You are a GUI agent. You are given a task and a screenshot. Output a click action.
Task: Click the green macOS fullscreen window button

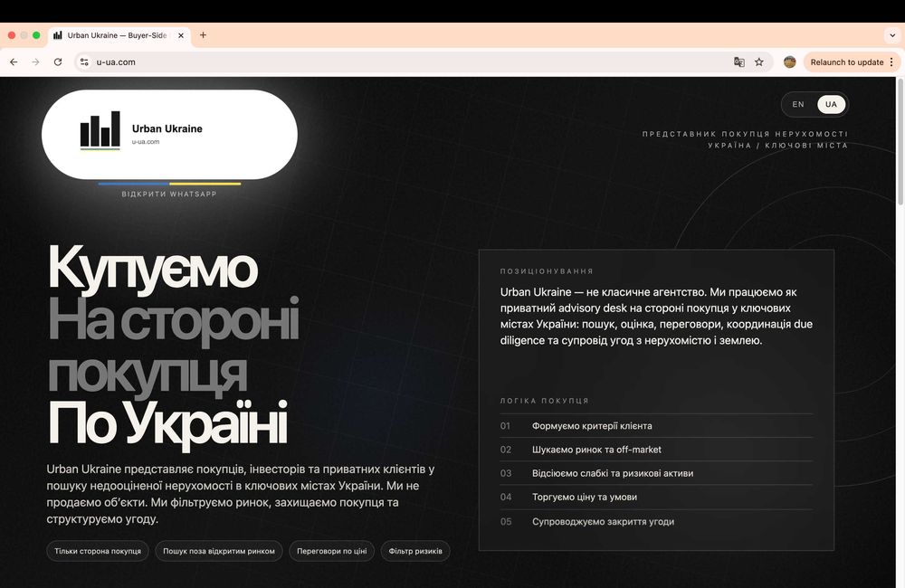36,35
